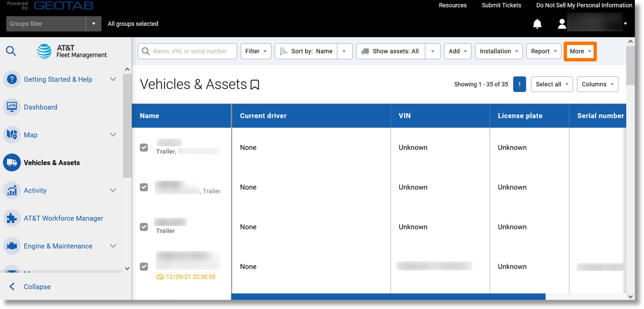
Task: Click the Vehicles & Assets icon in sidebar
Action: tap(12, 162)
